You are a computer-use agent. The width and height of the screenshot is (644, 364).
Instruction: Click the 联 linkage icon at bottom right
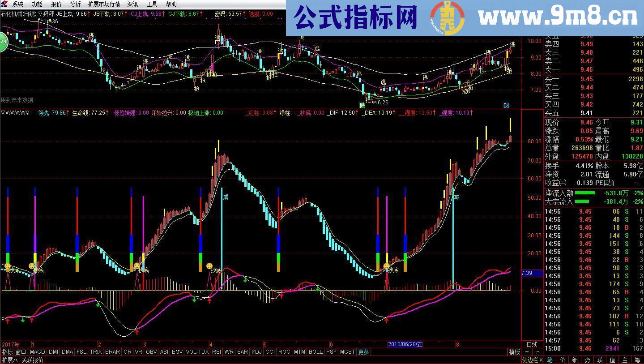point(600,360)
